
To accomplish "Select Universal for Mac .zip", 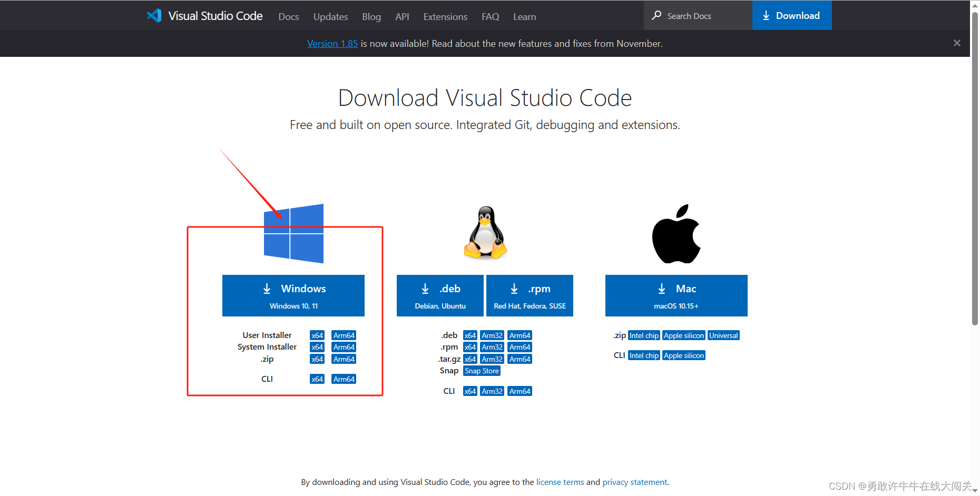I will pyautogui.click(x=723, y=335).
